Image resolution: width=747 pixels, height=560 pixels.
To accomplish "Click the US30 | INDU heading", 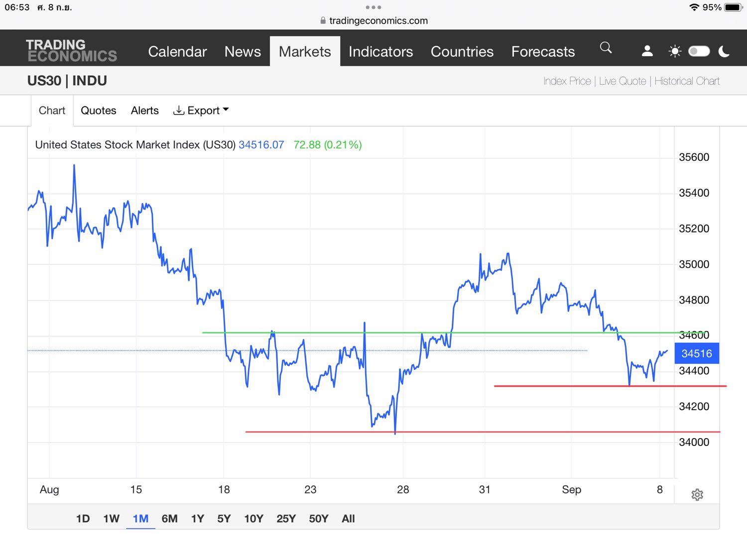I will pyautogui.click(x=67, y=81).
